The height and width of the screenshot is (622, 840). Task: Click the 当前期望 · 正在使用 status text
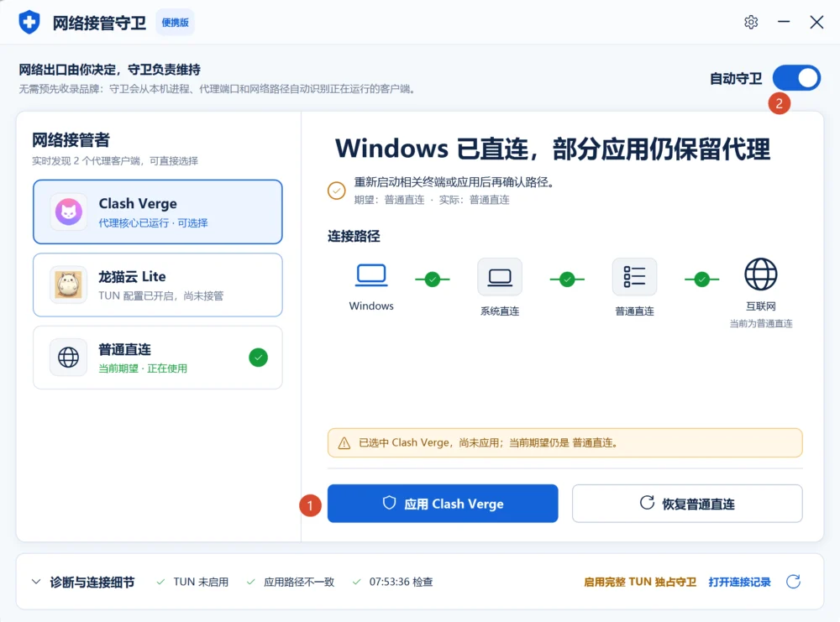pyautogui.click(x=143, y=368)
